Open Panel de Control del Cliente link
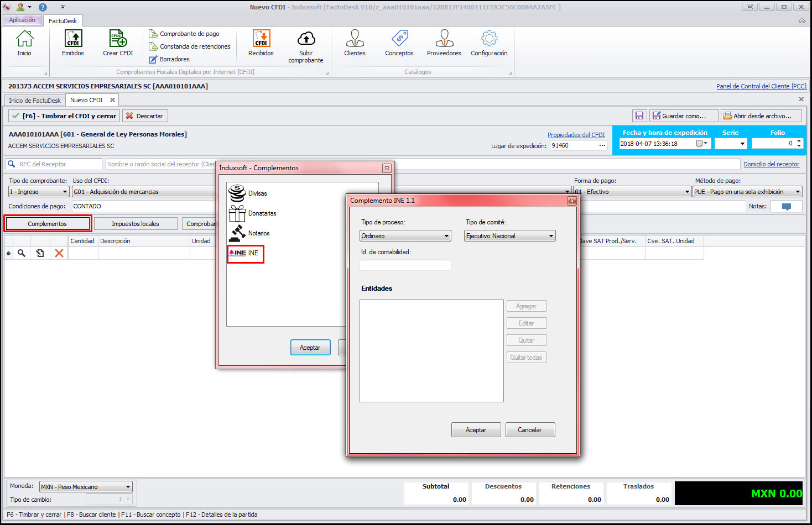The image size is (812, 525). pos(761,86)
